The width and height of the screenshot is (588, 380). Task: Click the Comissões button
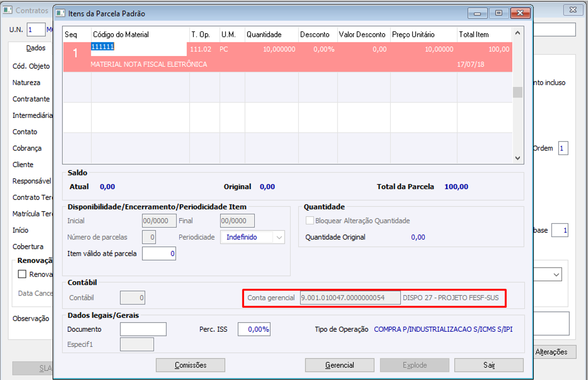(191, 365)
